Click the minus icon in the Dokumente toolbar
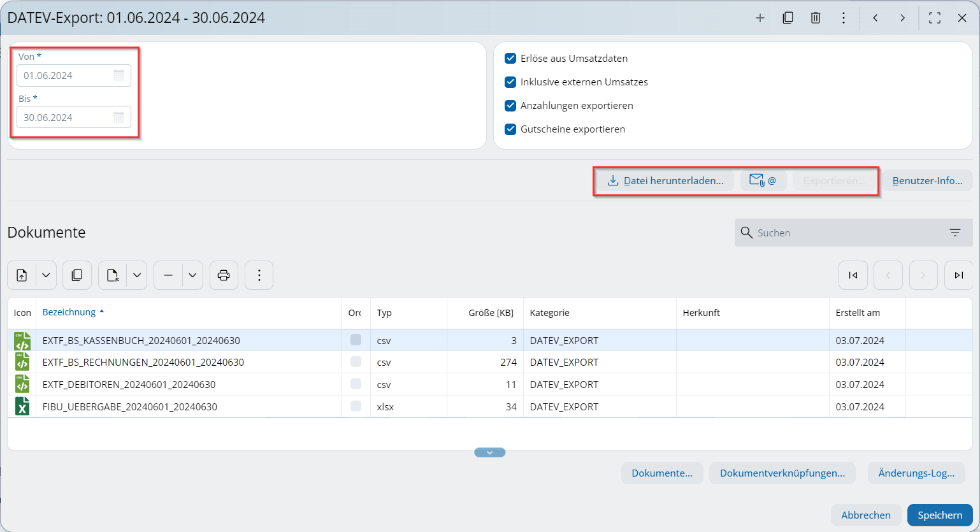The height and width of the screenshot is (532, 980). pyautogui.click(x=168, y=275)
